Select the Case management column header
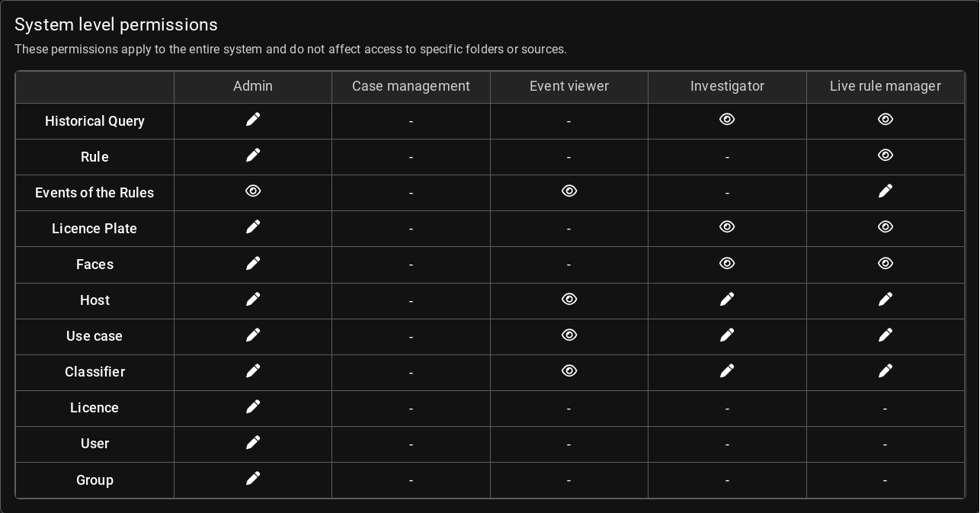 pyautogui.click(x=411, y=87)
